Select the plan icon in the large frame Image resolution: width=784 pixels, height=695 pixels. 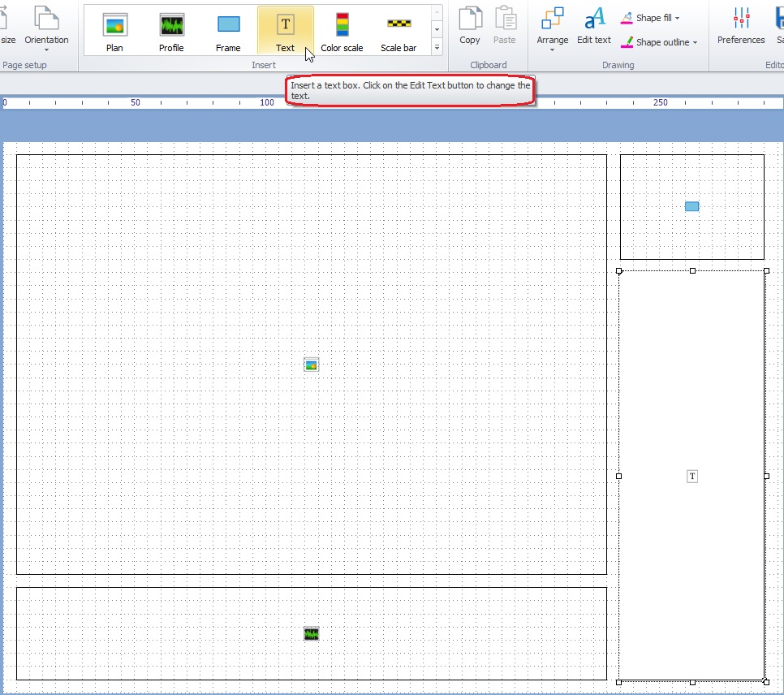coord(311,365)
